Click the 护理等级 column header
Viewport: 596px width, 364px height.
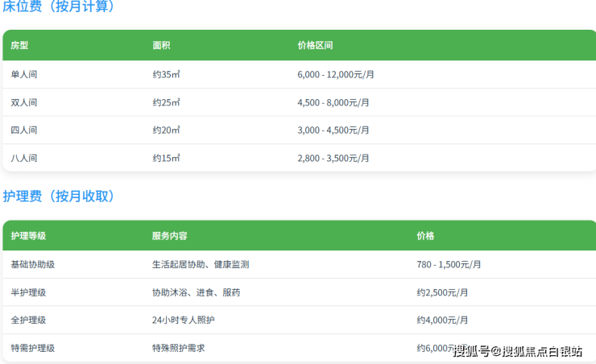click(28, 236)
